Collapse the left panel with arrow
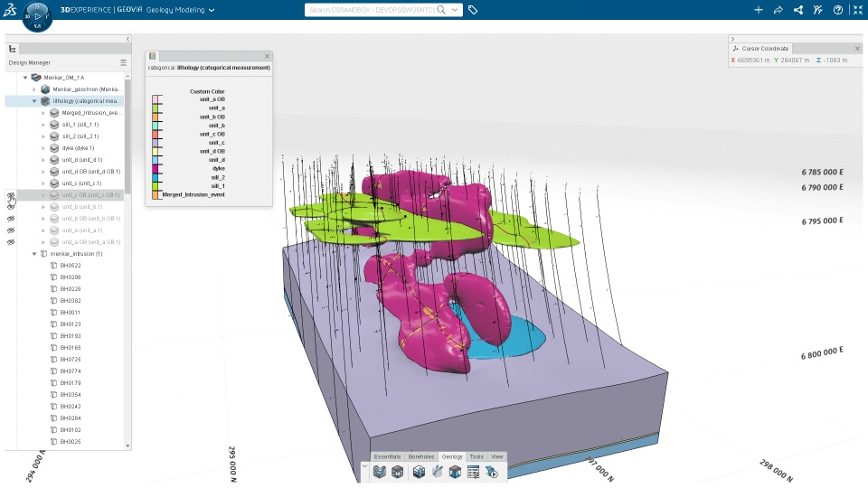The image size is (868, 488). click(x=127, y=39)
